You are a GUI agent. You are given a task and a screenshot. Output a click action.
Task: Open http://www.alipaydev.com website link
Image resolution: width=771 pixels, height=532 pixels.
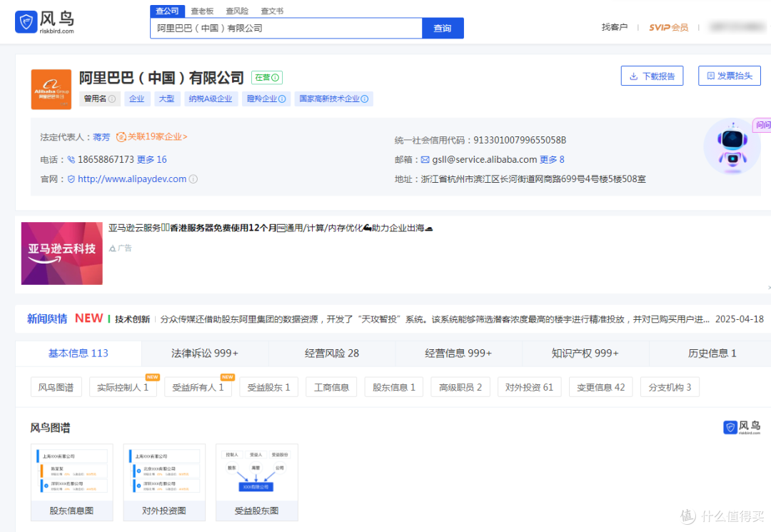(132, 179)
